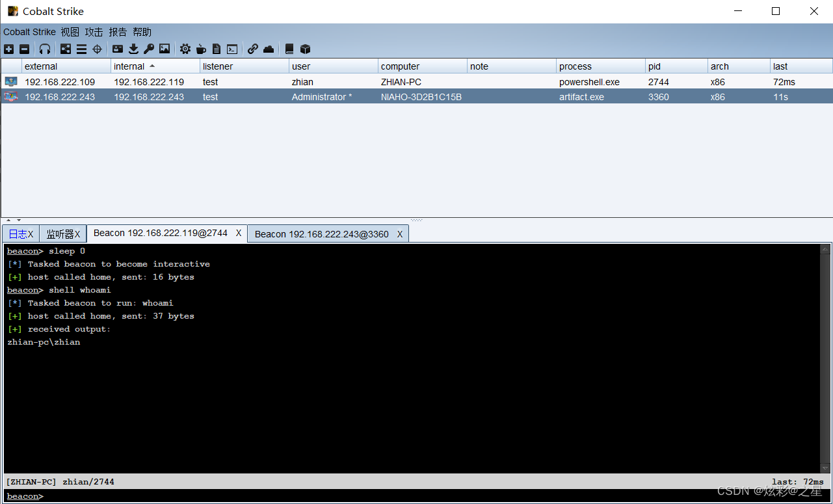Click About cube icon in toolbar
Screen dimensions: 833x504
tap(305, 49)
